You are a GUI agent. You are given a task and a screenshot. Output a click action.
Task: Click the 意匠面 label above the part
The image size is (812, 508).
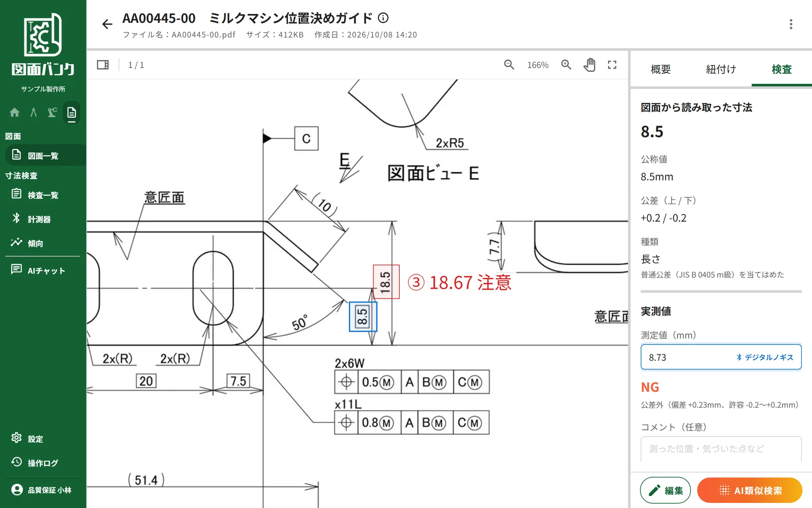click(x=164, y=197)
